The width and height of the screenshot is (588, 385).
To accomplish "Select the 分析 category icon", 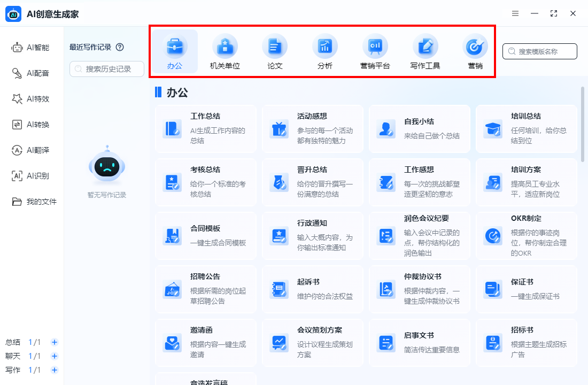I will 325,51.
